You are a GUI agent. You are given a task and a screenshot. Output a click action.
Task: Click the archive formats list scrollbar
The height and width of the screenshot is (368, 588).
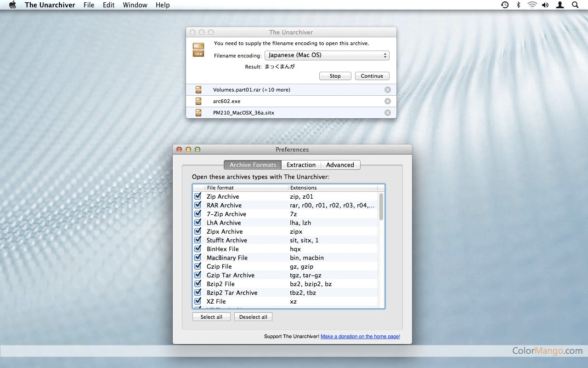click(381, 207)
